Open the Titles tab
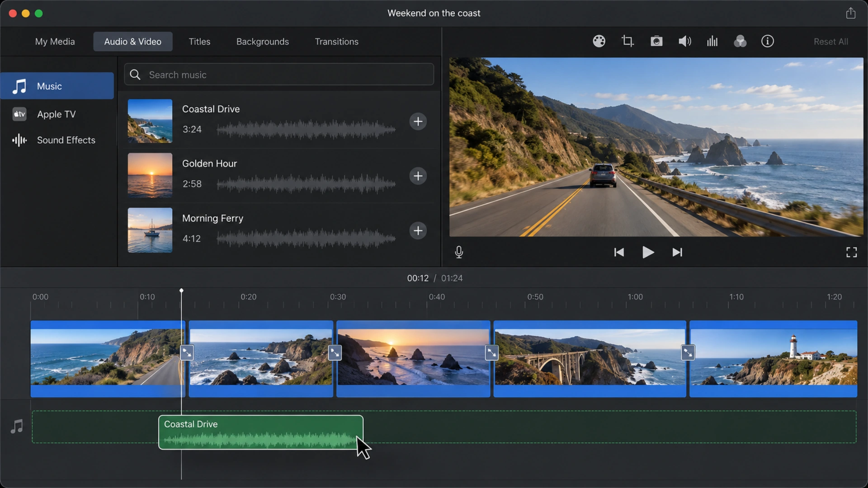Image resolution: width=868 pixels, height=488 pixels. coord(199,42)
